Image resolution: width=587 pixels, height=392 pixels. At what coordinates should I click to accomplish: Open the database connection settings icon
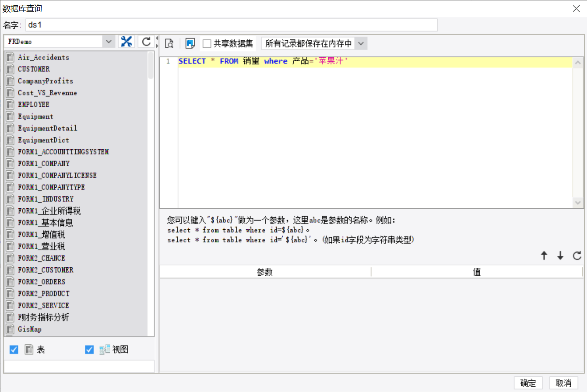[x=127, y=42]
